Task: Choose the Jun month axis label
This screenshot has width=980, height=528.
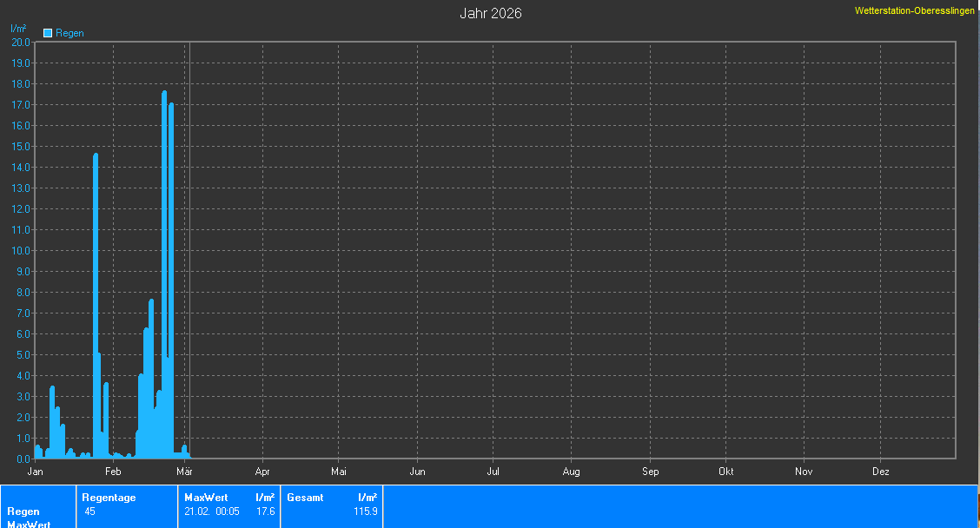Action: click(417, 472)
